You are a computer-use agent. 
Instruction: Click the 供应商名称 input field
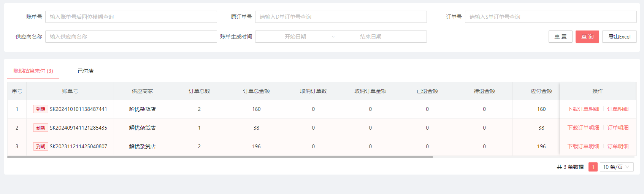point(131,37)
